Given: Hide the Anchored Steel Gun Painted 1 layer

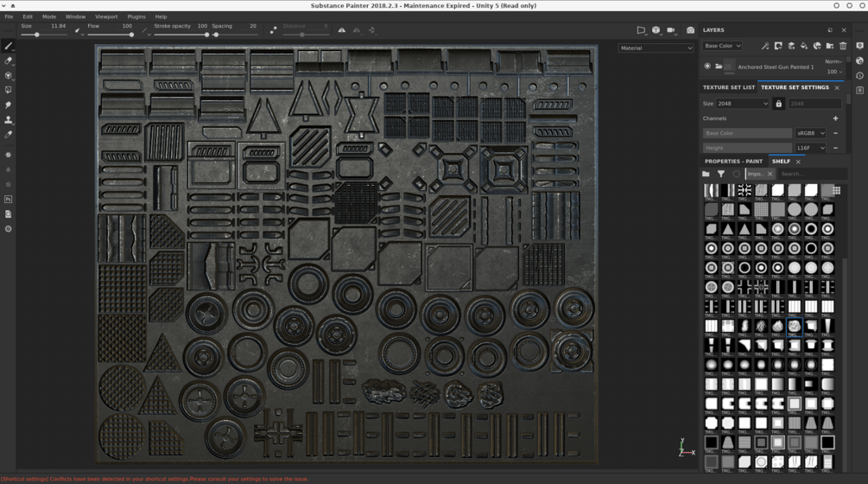Looking at the screenshot, I should pos(707,67).
